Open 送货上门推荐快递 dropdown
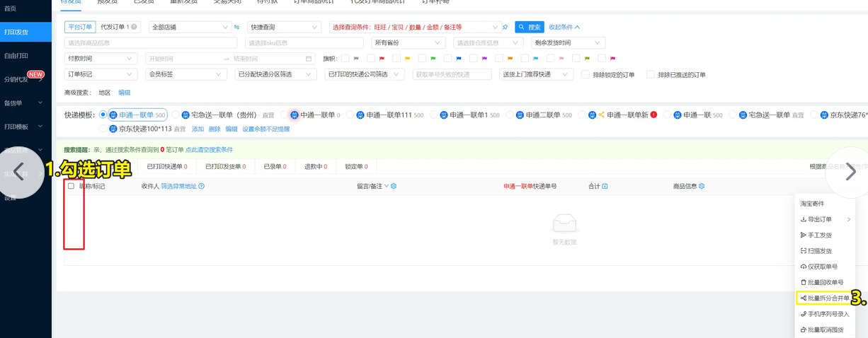This screenshot has height=338, width=868. click(535, 74)
